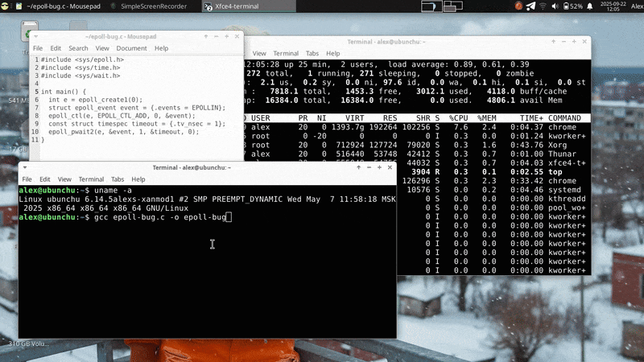Image resolution: width=644 pixels, height=362 pixels.
Task: Open front terminal window menu arrow in title bar
Action: (x=25, y=167)
